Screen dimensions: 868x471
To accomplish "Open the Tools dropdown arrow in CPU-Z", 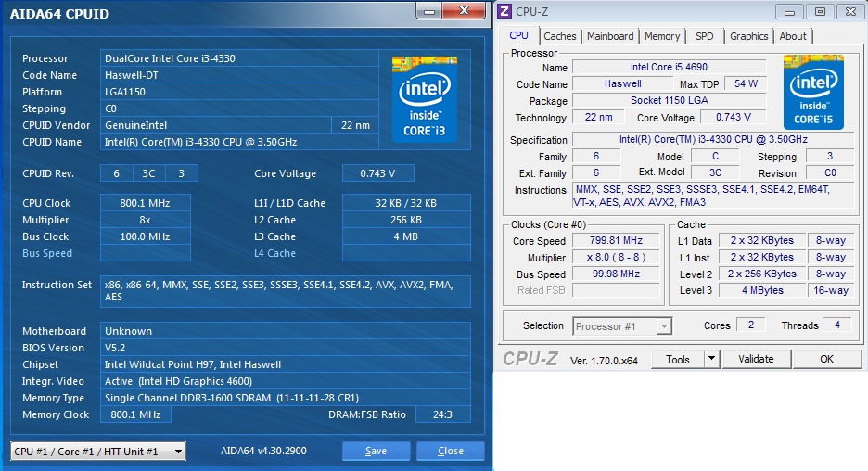I will [x=711, y=359].
